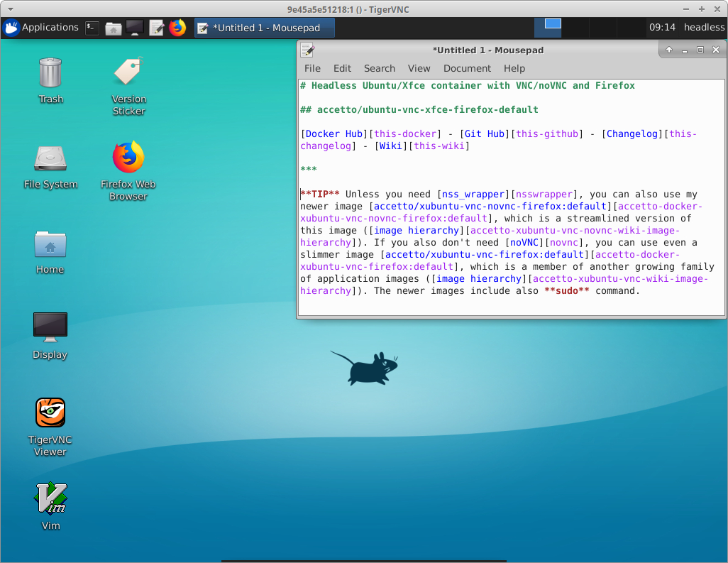728x563 pixels.
Task: Click the 'Docker Hub' text in editor
Action: [x=333, y=133]
